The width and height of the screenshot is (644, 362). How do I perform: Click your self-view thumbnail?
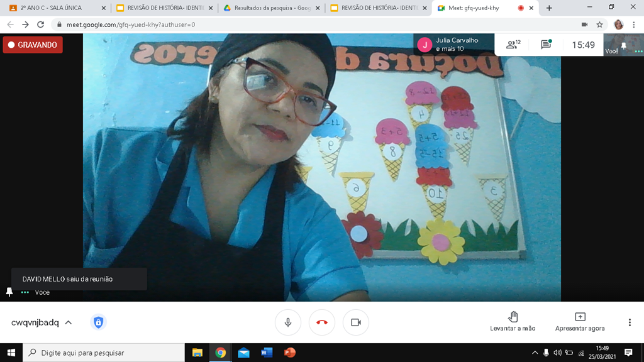(623, 45)
